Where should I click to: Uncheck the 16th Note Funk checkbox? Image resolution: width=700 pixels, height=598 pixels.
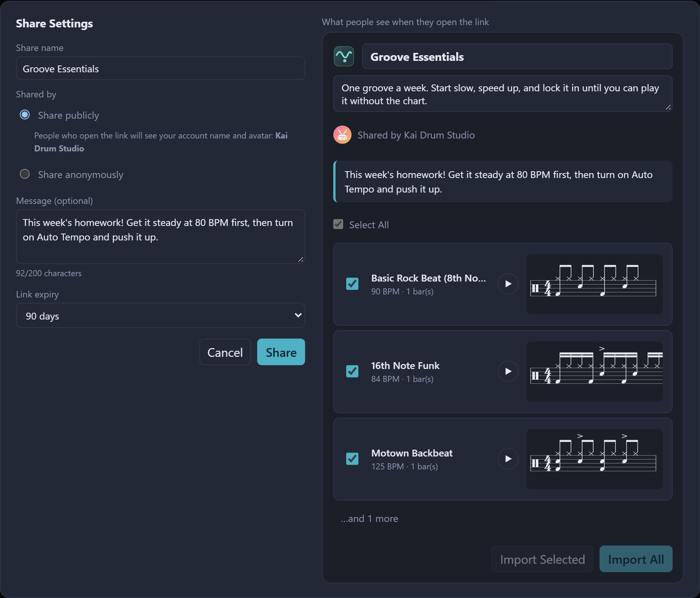[352, 371]
